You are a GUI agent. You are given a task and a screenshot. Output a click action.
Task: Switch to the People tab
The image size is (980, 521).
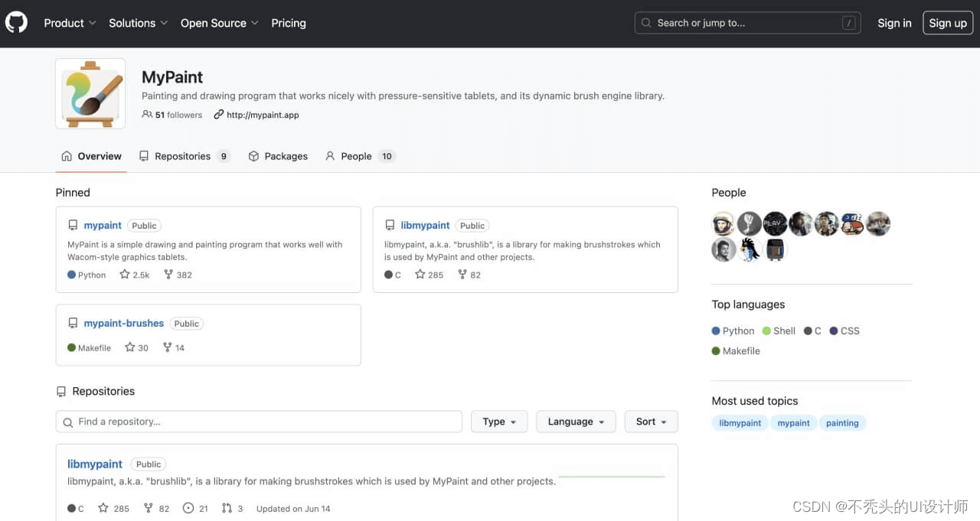tap(360, 156)
